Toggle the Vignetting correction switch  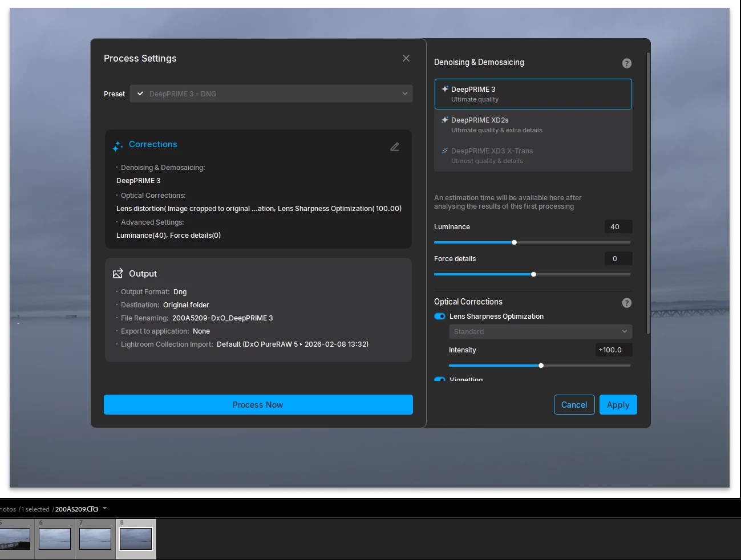tap(440, 379)
